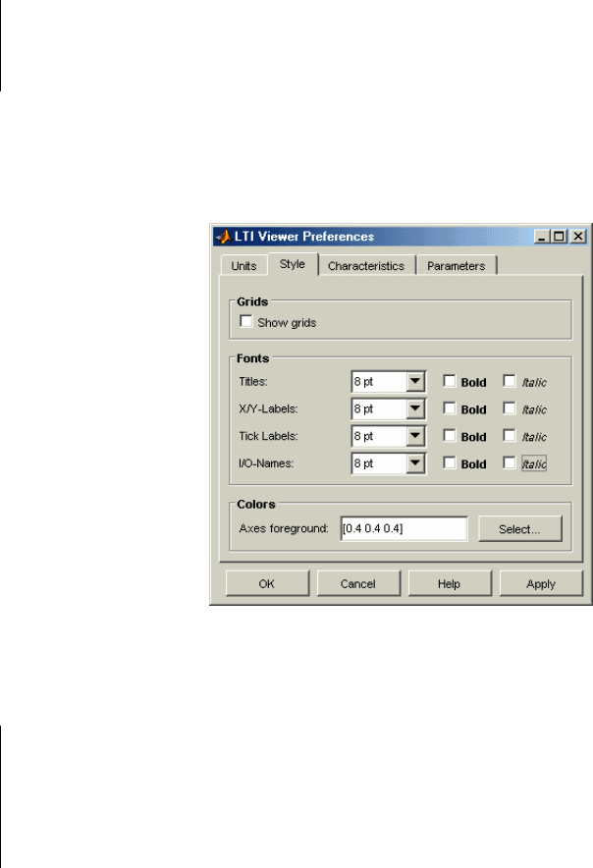The height and width of the screenshot is (868, 593).
Task: Maximize the LTI Viewer Preferences window
Action: pos(559,237)
